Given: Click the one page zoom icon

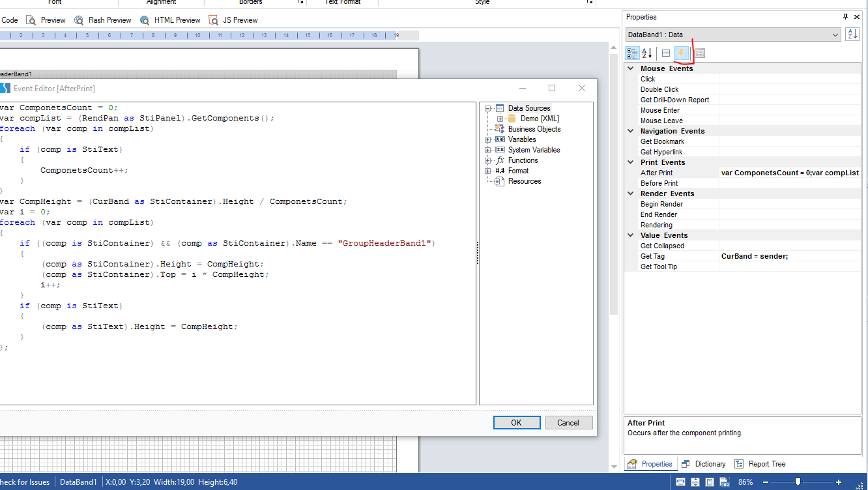Looking at the screenshot, I should 709,482.
